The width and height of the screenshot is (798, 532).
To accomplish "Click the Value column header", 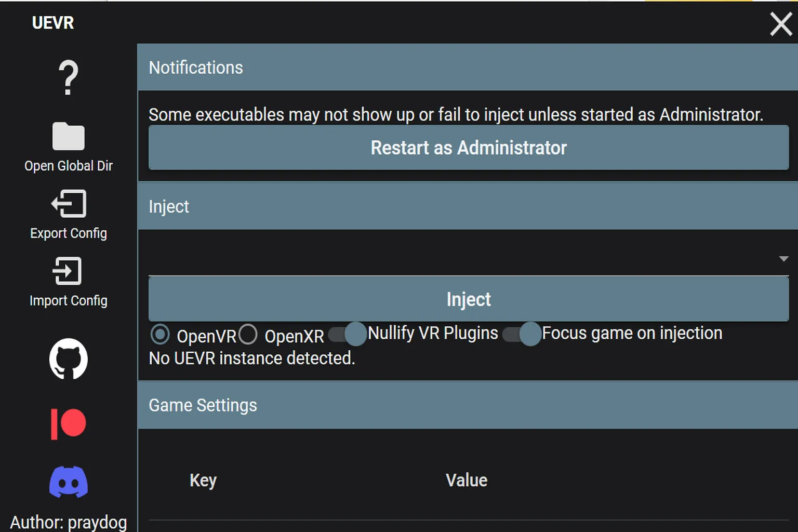I will click(x=467, y=480).
